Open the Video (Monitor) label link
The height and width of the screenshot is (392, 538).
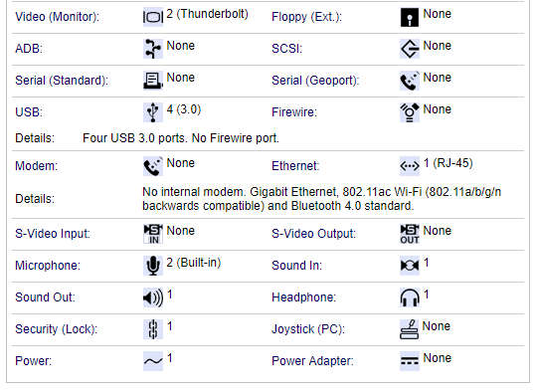click(x=58, y=17)
